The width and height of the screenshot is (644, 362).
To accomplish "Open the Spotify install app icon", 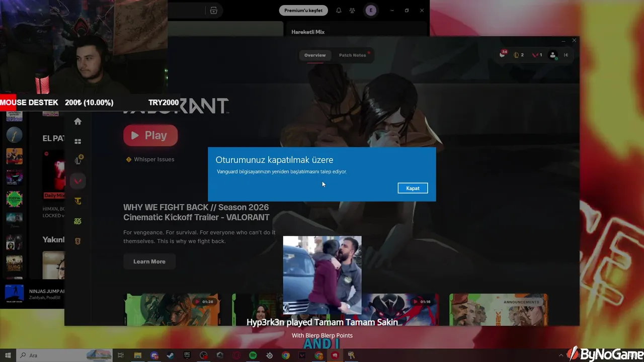I will coord(214,10).
